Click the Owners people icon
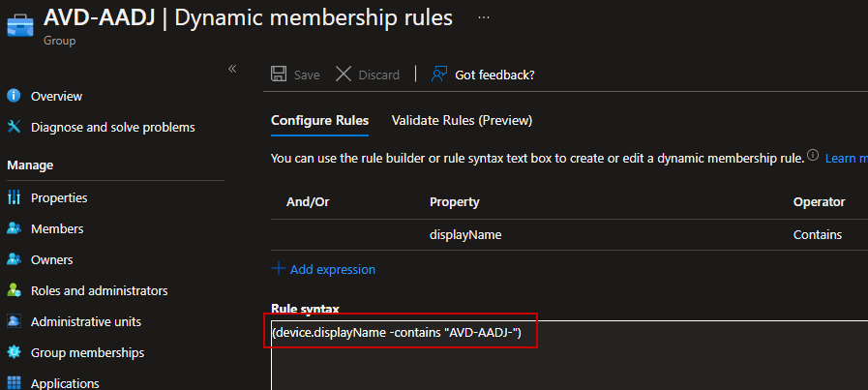Viewport: 868px width, 390px height. coord(14,259)
